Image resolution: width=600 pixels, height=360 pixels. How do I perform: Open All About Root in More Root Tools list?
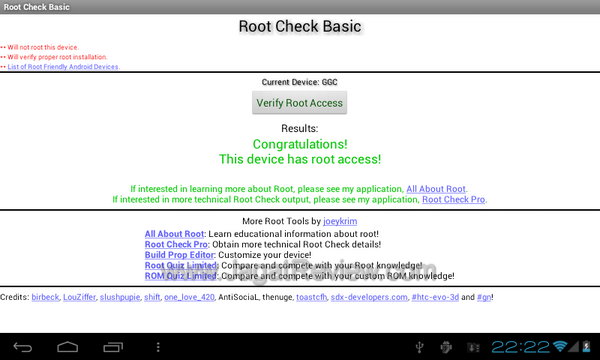pos(174,234)
